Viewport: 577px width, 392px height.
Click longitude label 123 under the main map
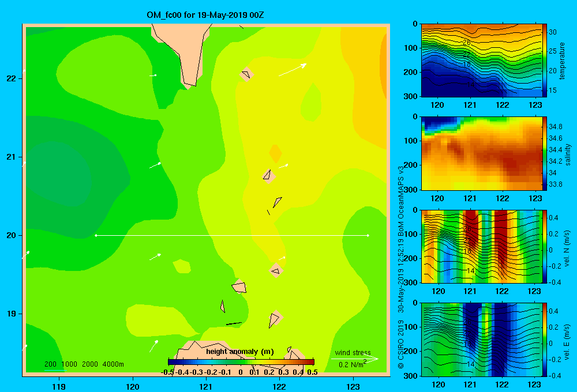pos(353,386)
